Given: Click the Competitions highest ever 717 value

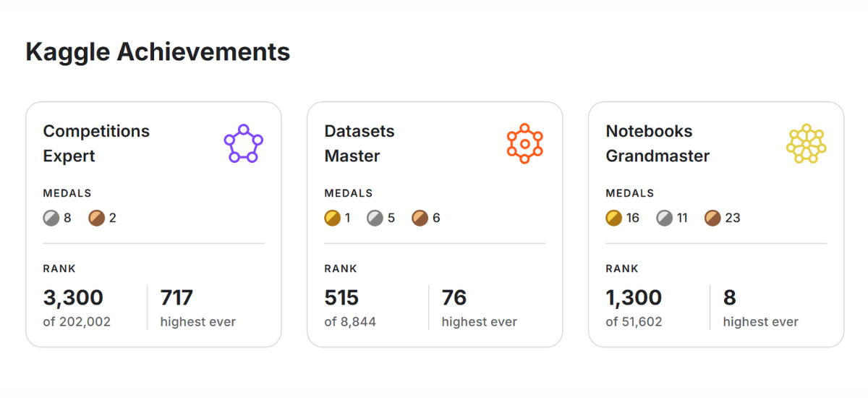Looking at the screenshot, I should point(176,297).
